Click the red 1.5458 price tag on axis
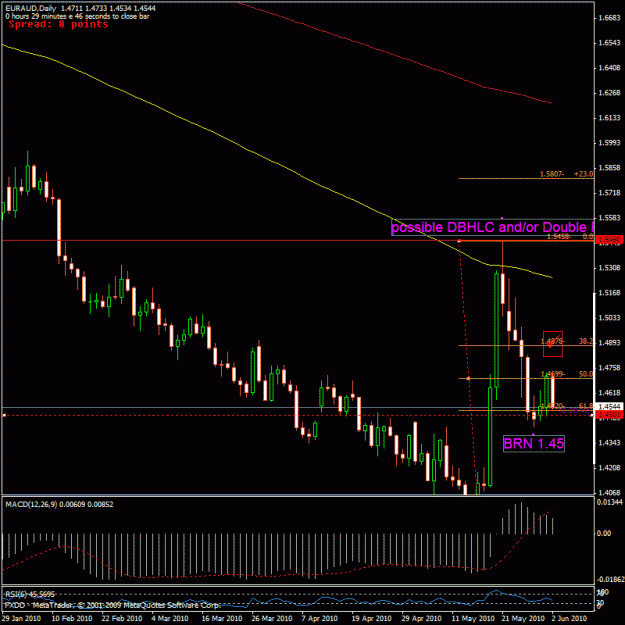This screenshot has width=625, height=625. pyautogui.click(x=608, y=240)
